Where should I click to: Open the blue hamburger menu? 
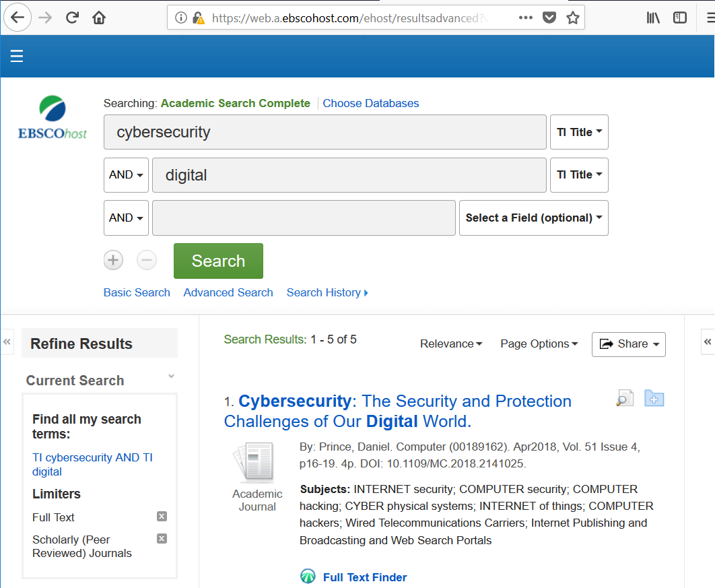(16, 56)
